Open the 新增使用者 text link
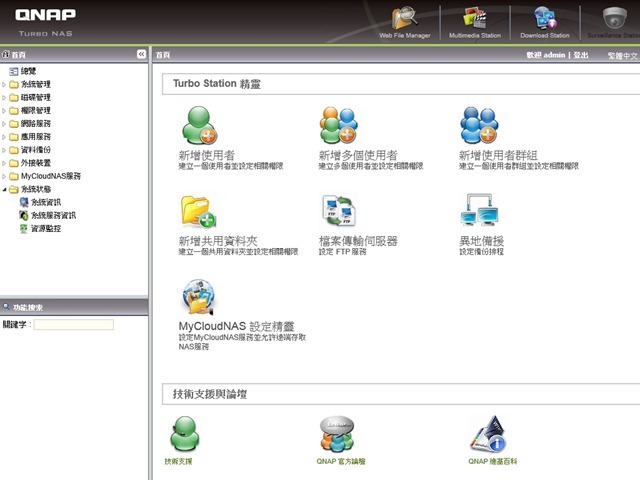This screenshot has height=480, width=640. tap(207, 155)
